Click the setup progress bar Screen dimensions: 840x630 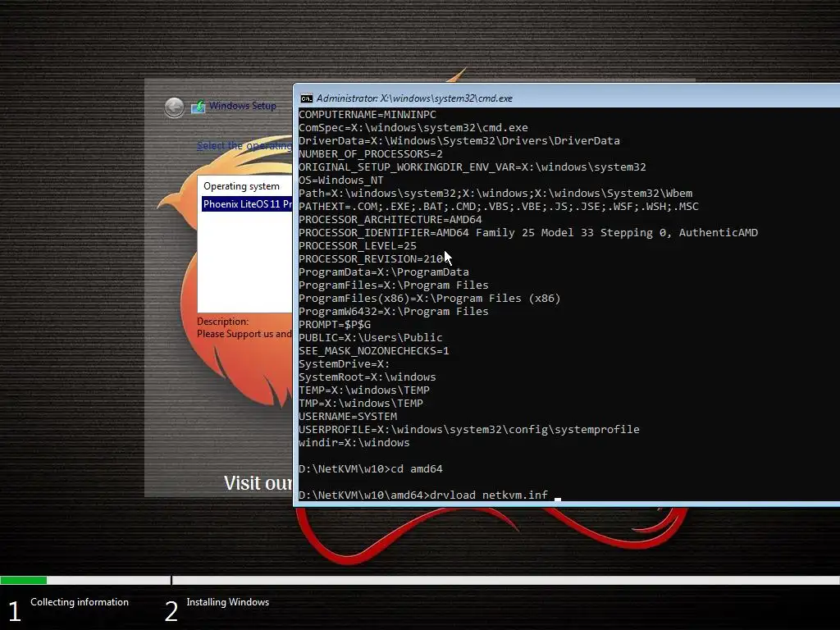[x=420, y=580]
